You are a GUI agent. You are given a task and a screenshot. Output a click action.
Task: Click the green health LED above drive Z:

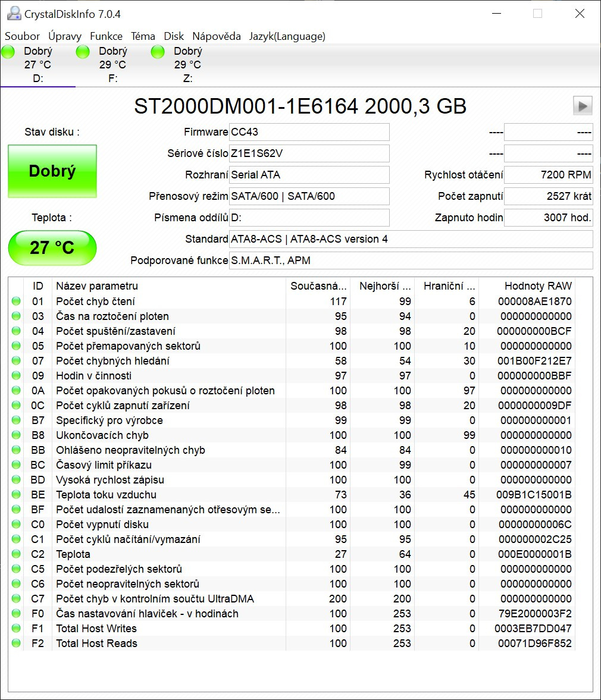(157, 52)
